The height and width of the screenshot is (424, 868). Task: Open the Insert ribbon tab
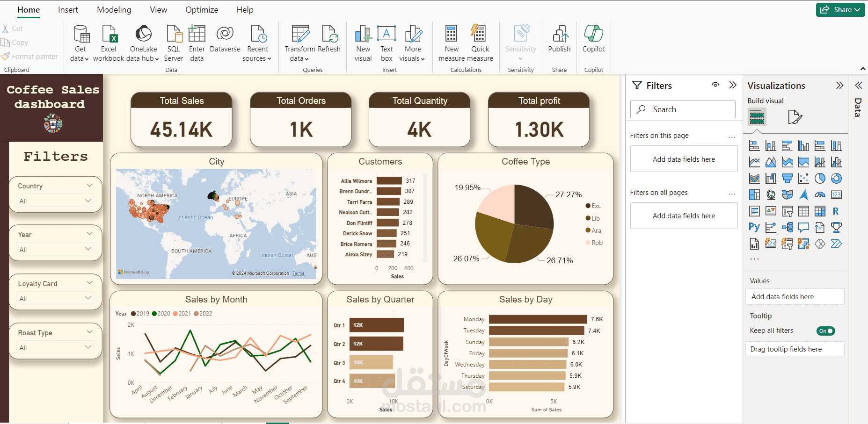68,9
